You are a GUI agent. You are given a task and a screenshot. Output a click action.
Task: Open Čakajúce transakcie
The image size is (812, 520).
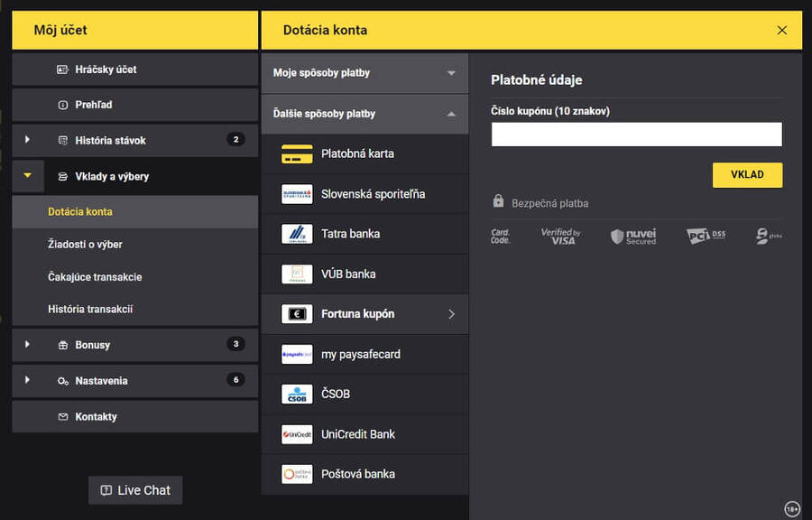coord(134,277)
